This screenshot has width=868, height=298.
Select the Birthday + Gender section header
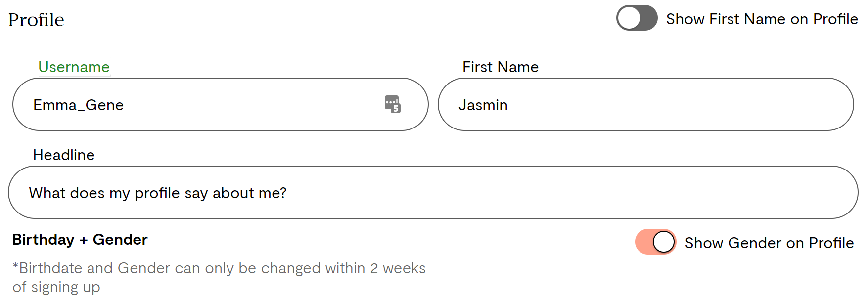[80, 239]
